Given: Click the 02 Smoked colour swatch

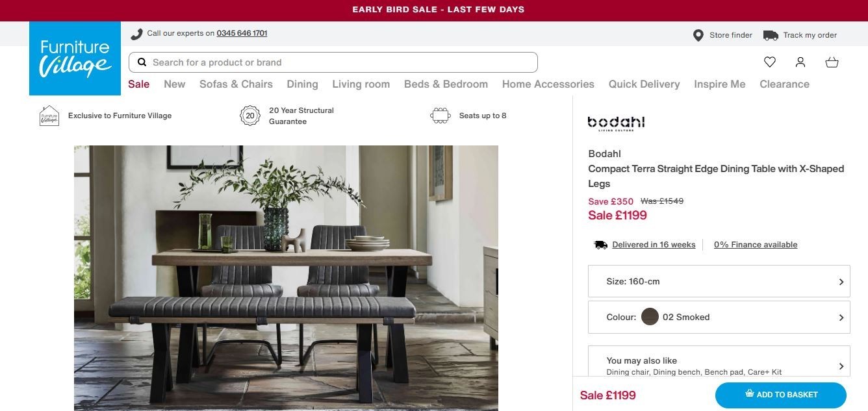Looking at the screenshot, I should [x=650, y=317].
